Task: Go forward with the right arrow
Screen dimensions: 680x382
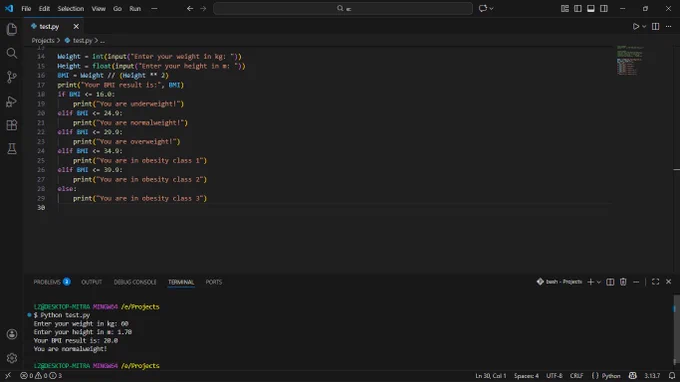Action: point(203,8)
